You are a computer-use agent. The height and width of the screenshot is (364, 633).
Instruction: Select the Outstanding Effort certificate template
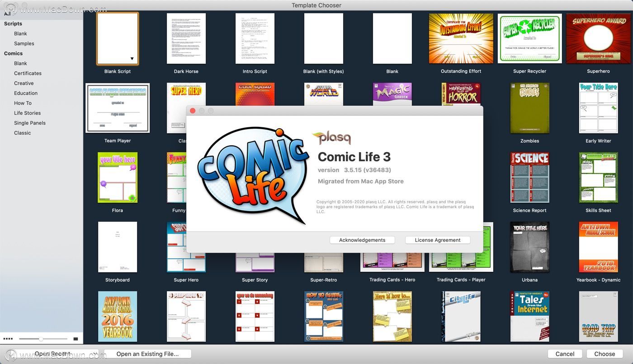click(461, 38)
